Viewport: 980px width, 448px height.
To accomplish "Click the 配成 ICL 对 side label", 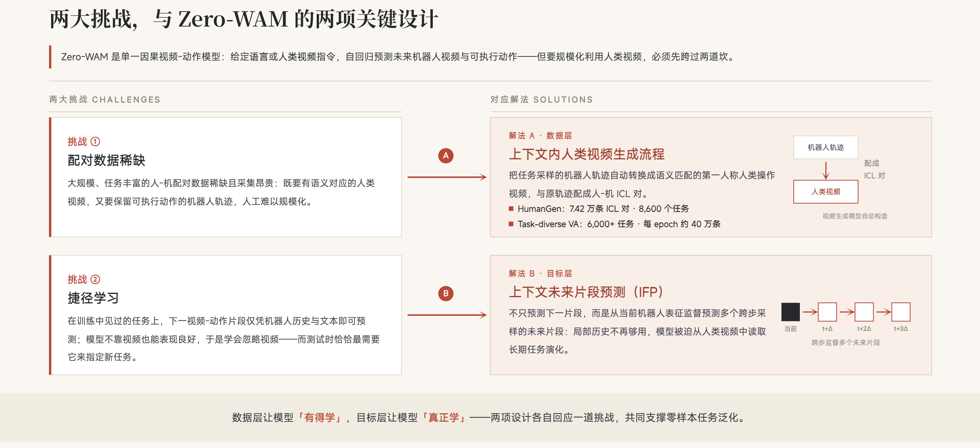I will [874, 169].
